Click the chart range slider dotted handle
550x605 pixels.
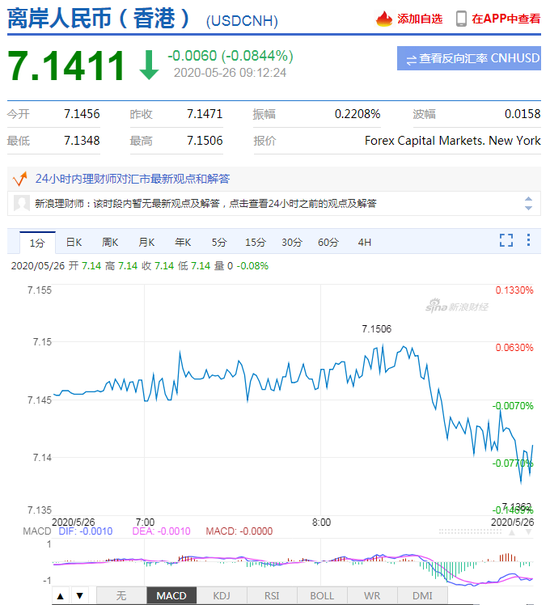470,532
